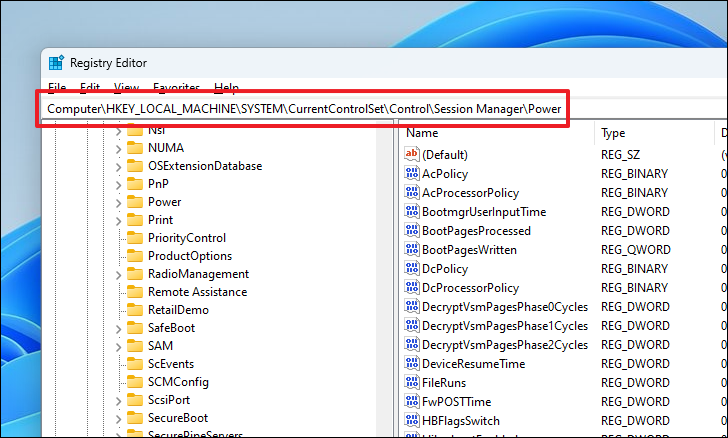Select the DeviceResumeTime value
This screenshot has width=728, height=438.
coord(473,364)
